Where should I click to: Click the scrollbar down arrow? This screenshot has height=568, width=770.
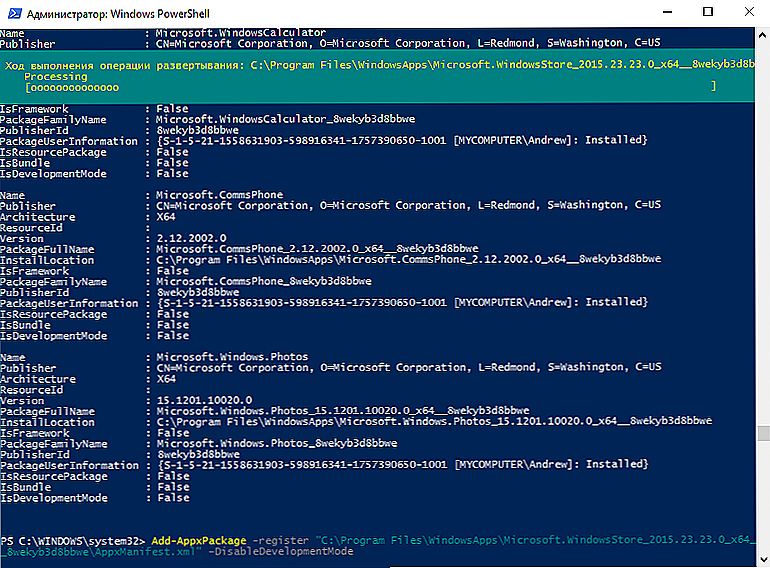763,559
